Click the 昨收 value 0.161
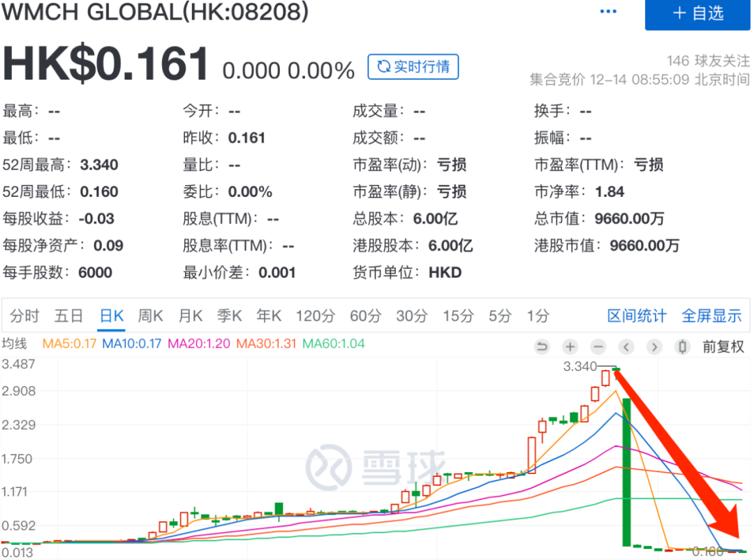This screenshot has width=754, height=560. pos(246,138)
